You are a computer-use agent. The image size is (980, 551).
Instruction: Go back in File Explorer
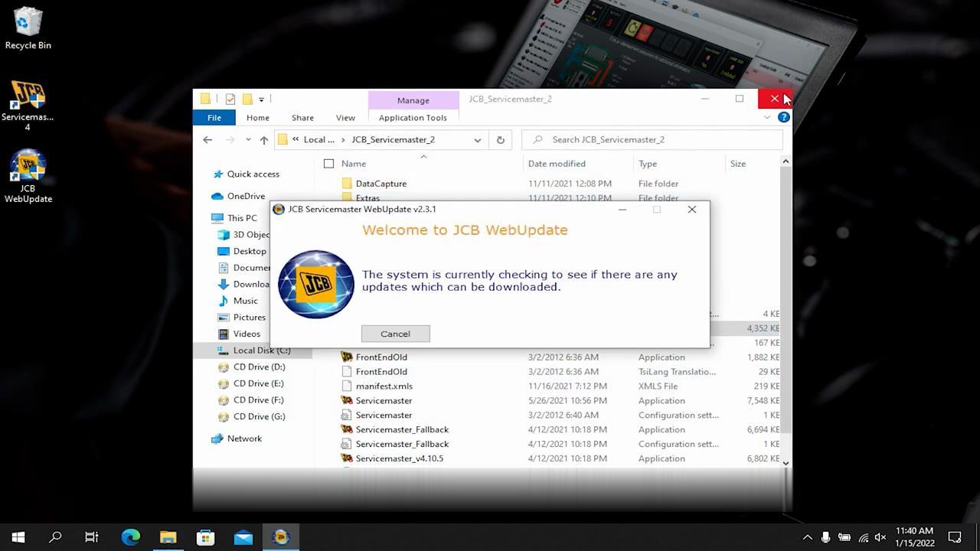coord(207,140)
